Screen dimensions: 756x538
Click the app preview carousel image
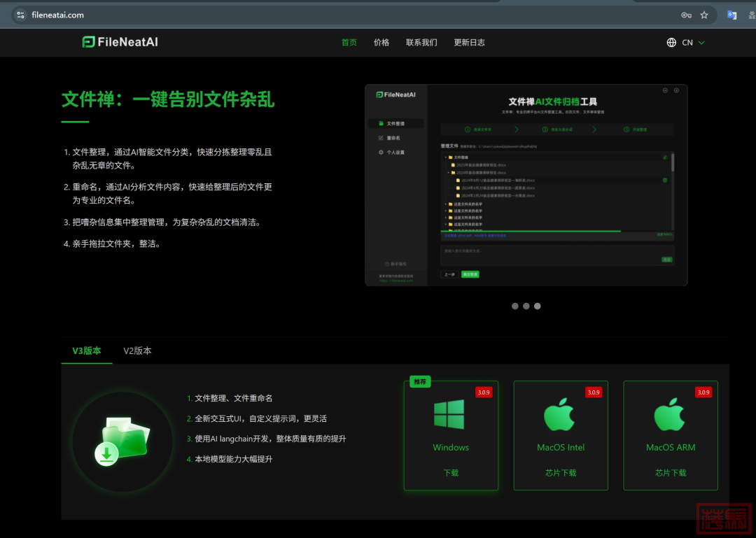(526, 185)
